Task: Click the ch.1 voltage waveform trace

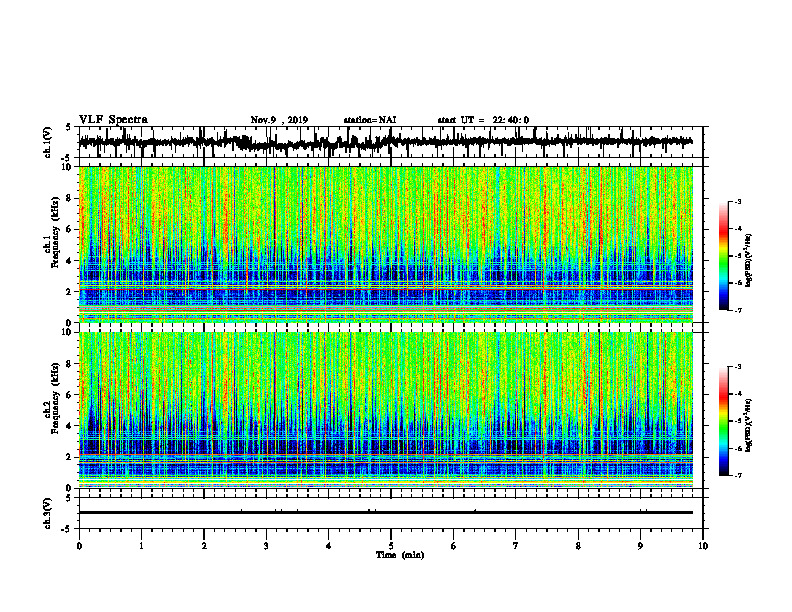Action: [x=386, y=142]
